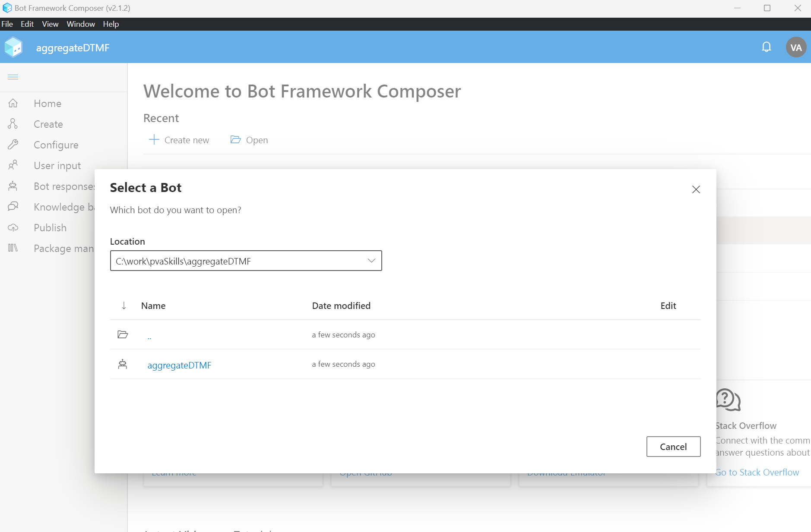
Task: Click the Location path combo box
Action: point(238,261)
